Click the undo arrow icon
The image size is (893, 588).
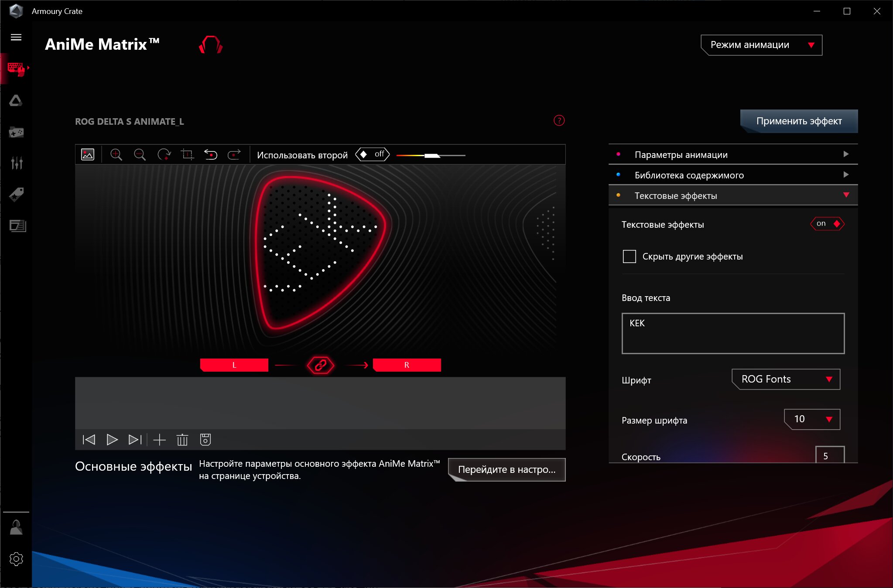point(211,154)
